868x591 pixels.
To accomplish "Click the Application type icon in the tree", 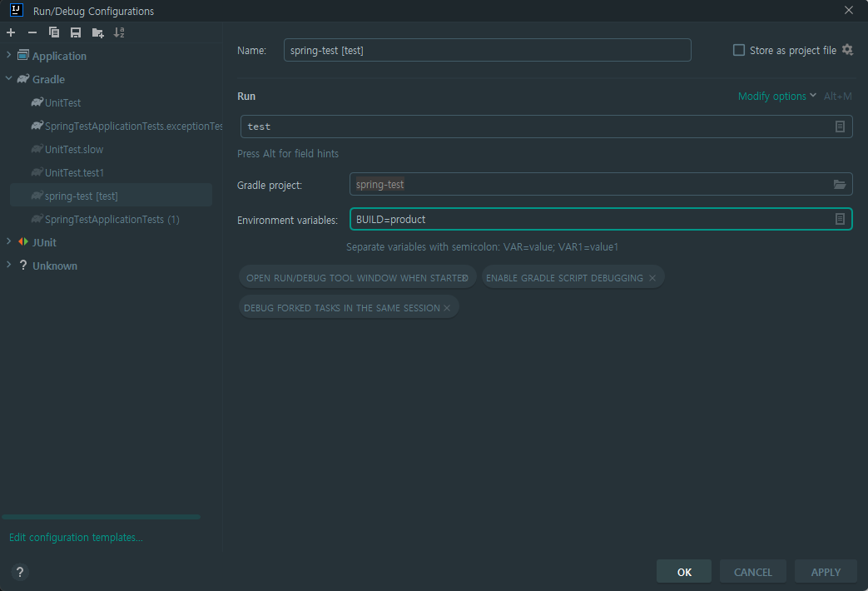I will click(x=23, y=56).
